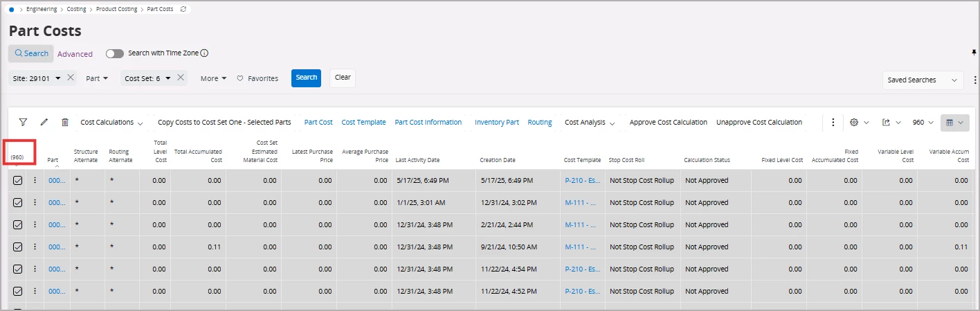Screen dimensions: 980x311
Task: Open the table filter funnel icon
Action: point(23,123)
